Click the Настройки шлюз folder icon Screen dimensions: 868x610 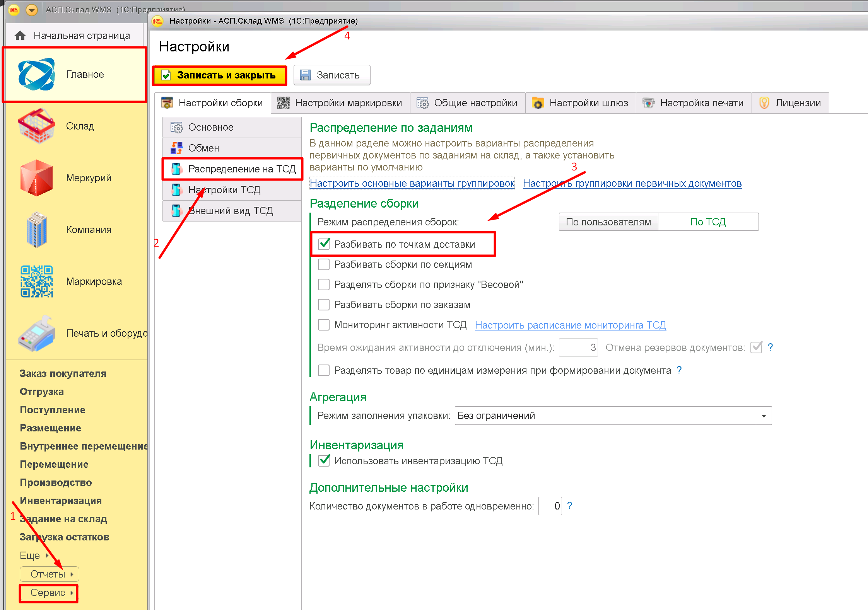pyautogui.click(x=538, y=103)
